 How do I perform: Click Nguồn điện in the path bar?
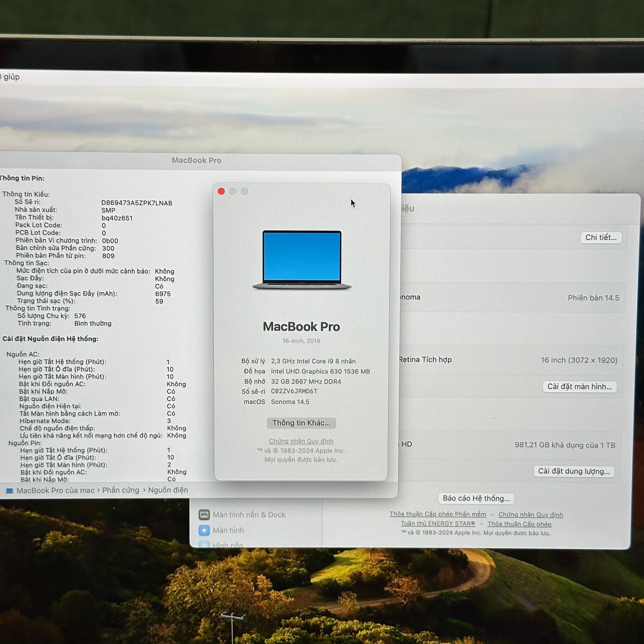[x=168, y=490]
